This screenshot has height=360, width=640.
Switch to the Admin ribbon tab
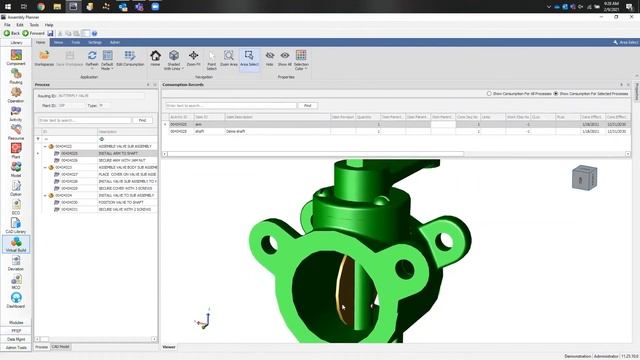(x=115, y=42)
